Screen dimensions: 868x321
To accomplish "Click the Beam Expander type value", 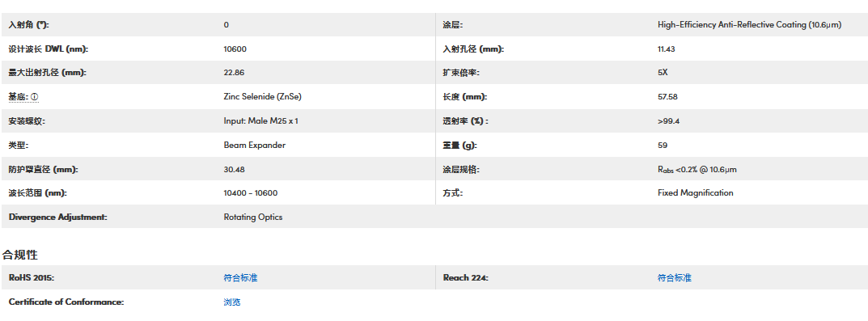I will click(255, 145).
